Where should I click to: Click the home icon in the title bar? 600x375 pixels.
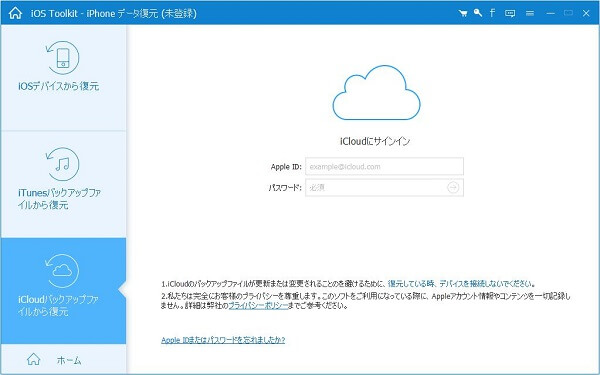point(15,13)
